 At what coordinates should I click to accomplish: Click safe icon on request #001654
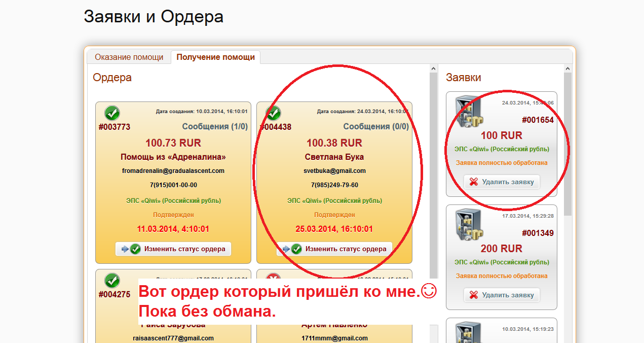(x=467, y=112)
